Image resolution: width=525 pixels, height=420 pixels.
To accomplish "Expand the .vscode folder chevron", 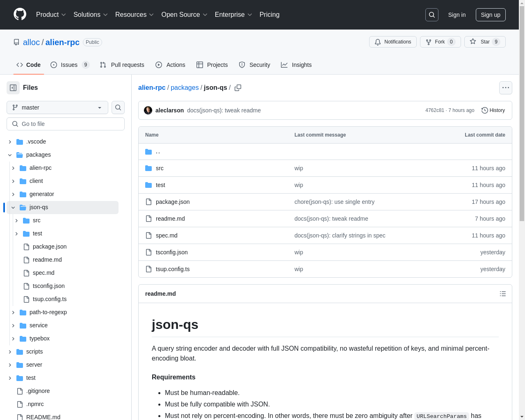I will 10,142.
